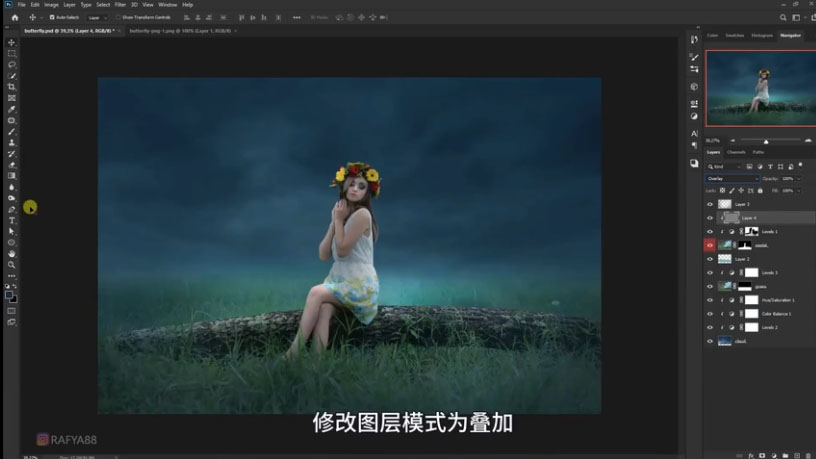Hide the top Layer 3 visibility eye
816x459 pixels.
[710, 204]
